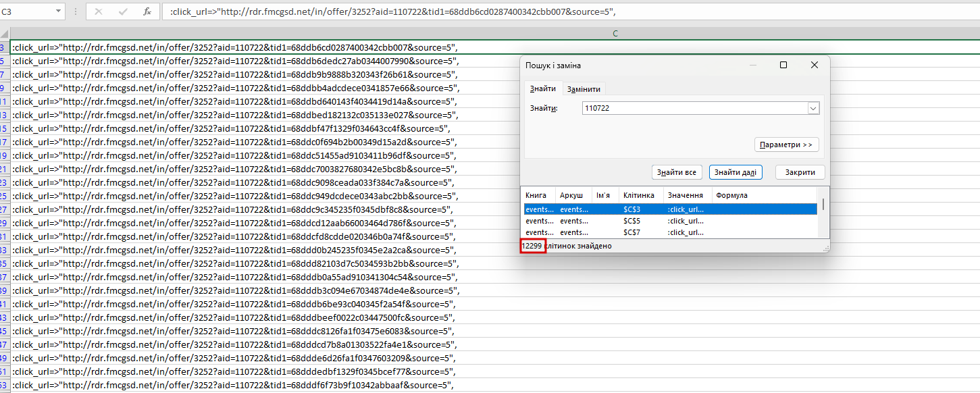
Task: Close Пошук і заміна dialog via X
Action: [x=815, y=65]
